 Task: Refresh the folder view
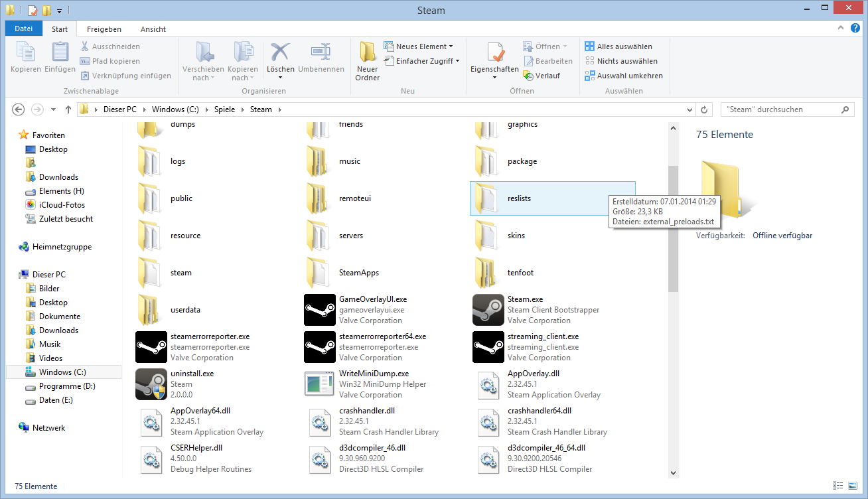tap(705, 109)
